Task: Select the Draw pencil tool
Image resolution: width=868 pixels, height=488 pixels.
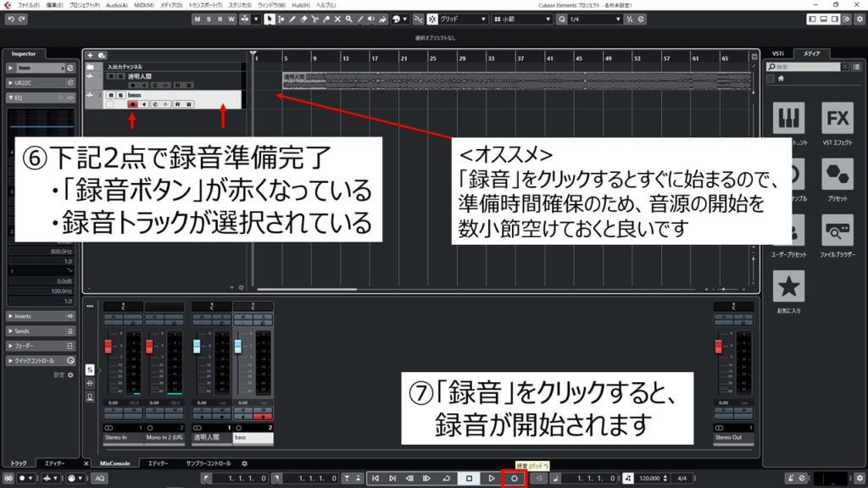Action: 292,19
